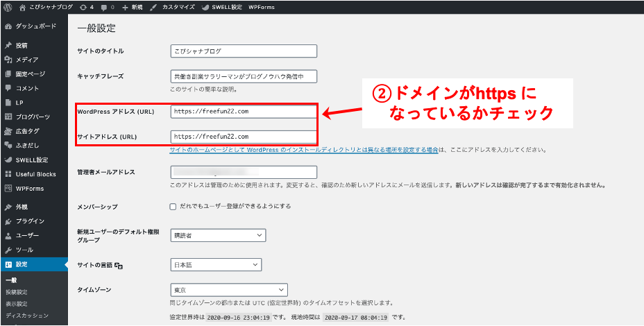Viewport: 644px width, 326px height.
Task: Click the Useful Blocks icon
Action: click(x=8, y=174)
